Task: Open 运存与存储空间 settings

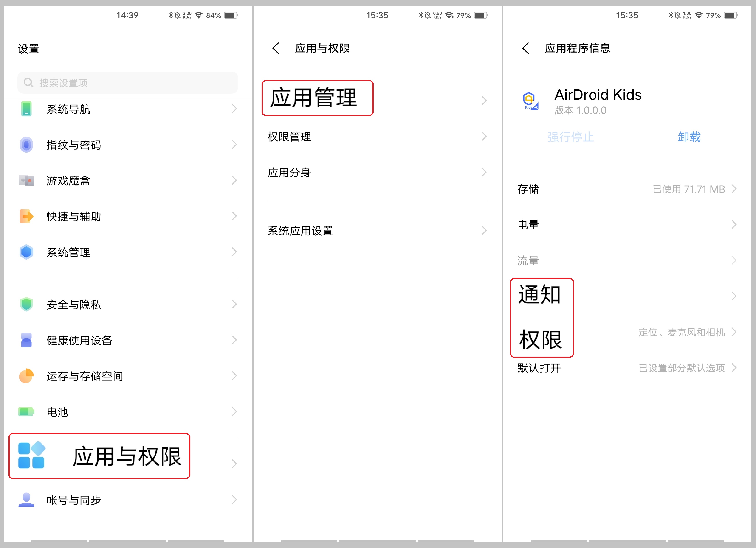Action: click(x=128, y=376)
